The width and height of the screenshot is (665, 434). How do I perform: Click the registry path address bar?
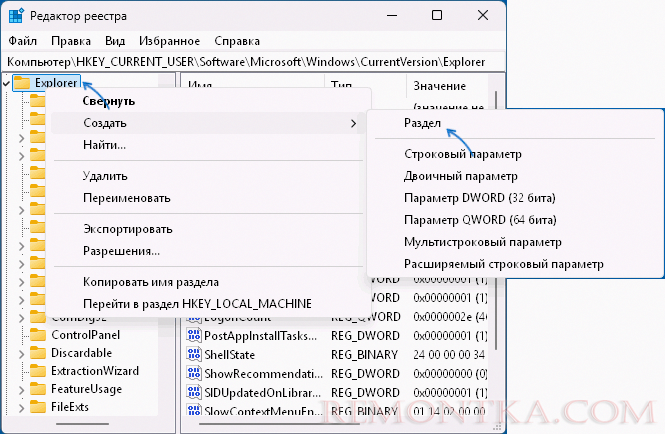[254, 62]
